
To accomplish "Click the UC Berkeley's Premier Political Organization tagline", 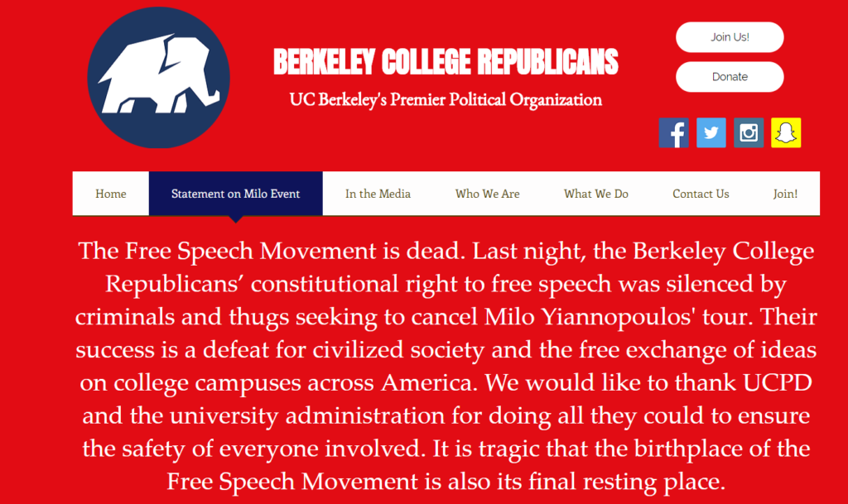I will pos(446,100).
